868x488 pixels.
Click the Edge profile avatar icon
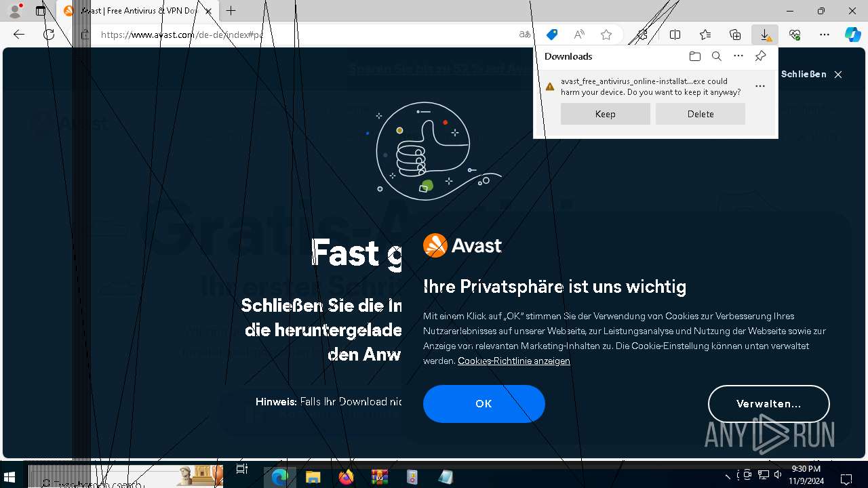14,11
